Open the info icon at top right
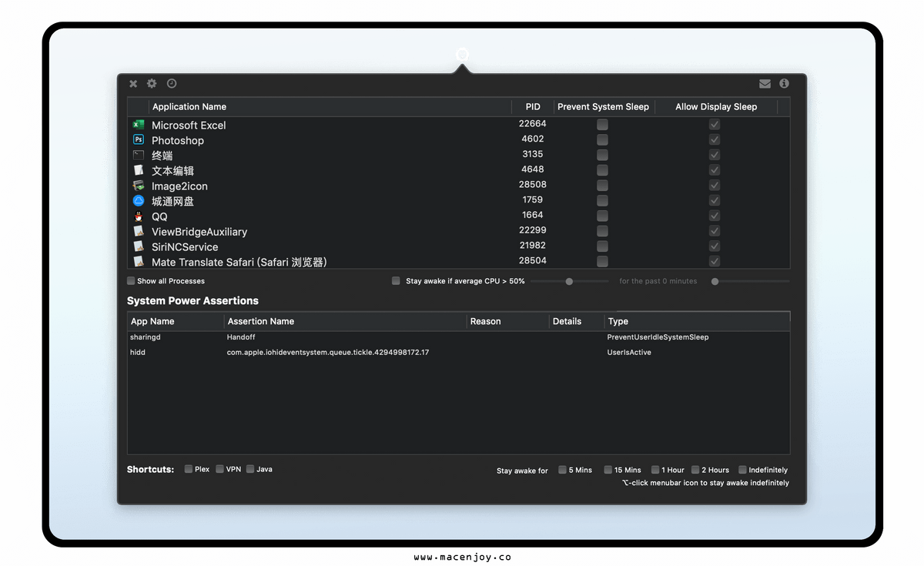The height and width of the screenshot is (566, 924). [x=784, y=83]
